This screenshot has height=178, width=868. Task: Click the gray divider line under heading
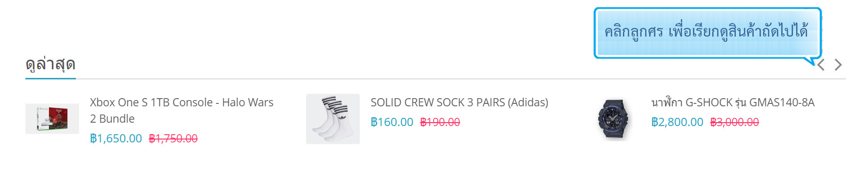pyautogui.click(x=436, y=78)
